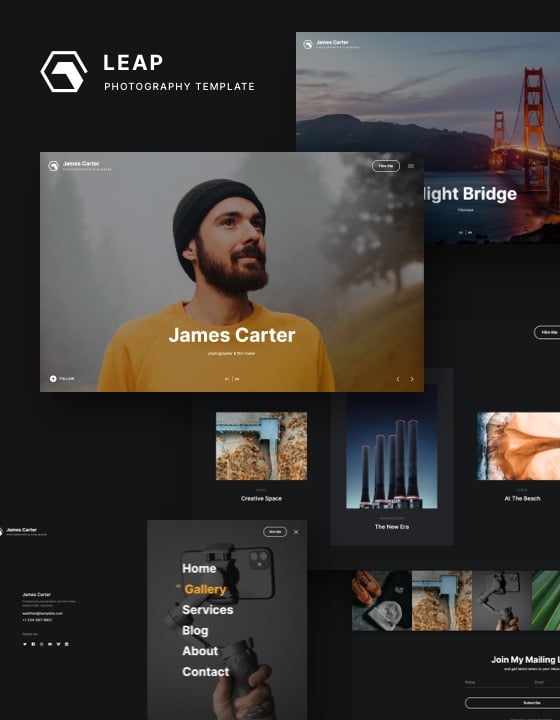Screen dimensions: 560x720
Task: Open the Facebook social icon under Follow me
Action: pyautogui.click(x=33, y=644)
